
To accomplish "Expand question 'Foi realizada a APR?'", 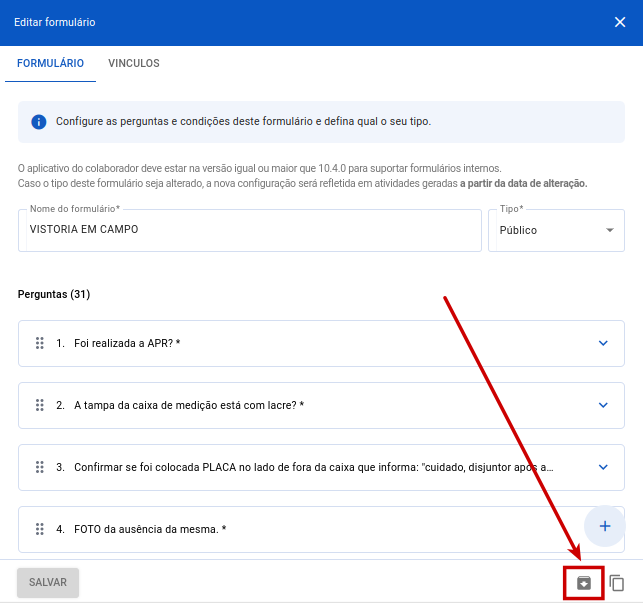I will (x=603, y=343).
